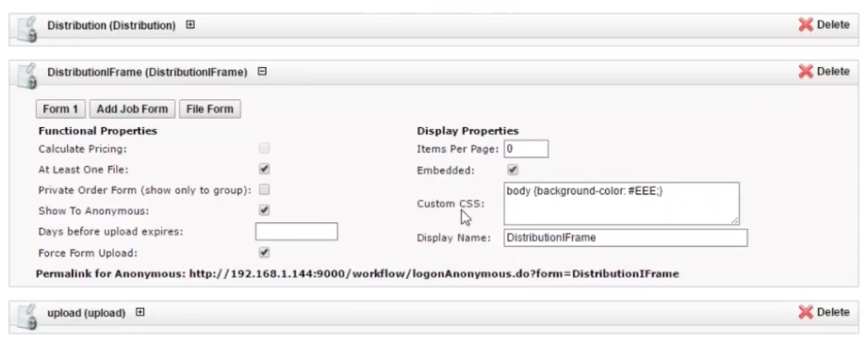The width and height of the screenshot is (868, 344).
Task: Click the Custom CSS text area
Action: [621, 204]
